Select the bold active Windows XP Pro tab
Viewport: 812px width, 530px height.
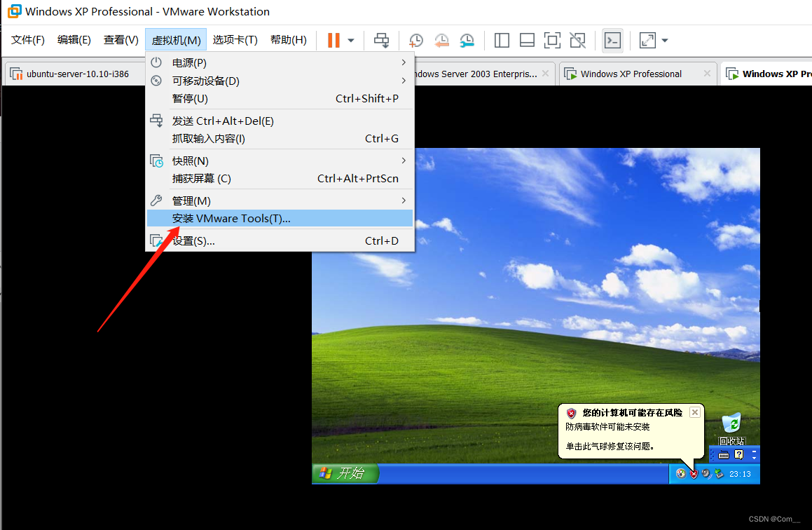pos(769,74)
